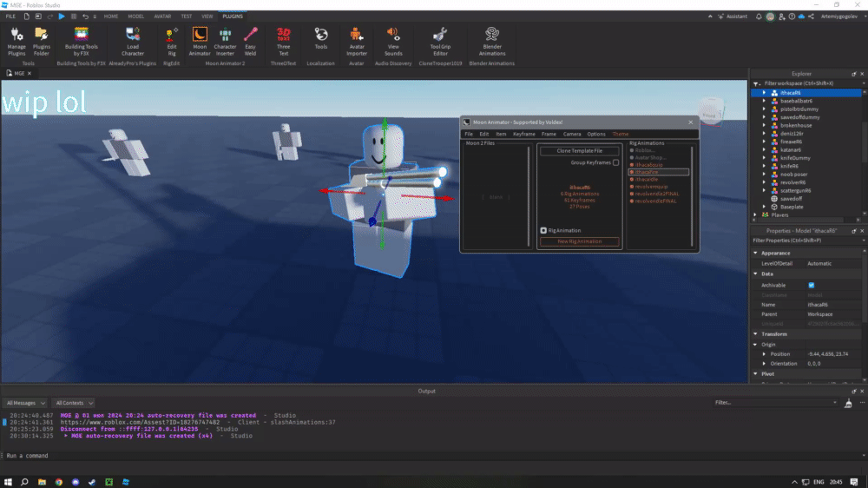Launch Moon Animator plugin

(x=200, y=42)
